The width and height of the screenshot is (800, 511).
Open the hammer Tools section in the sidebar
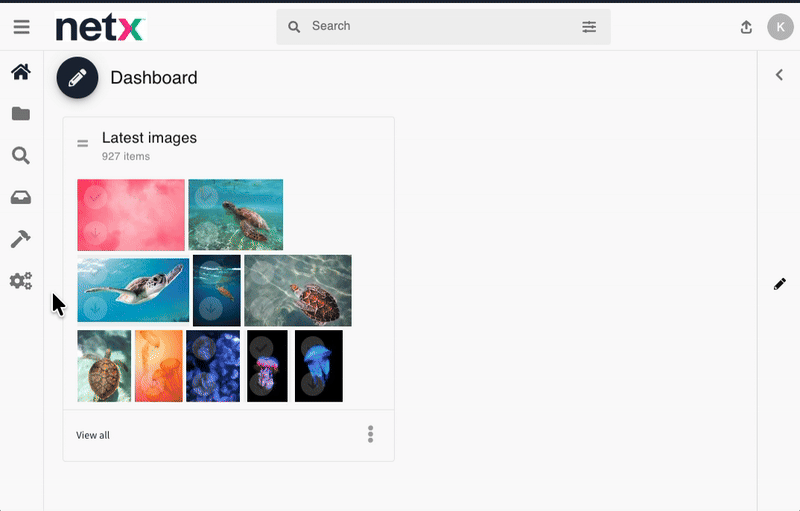[21, 239]
